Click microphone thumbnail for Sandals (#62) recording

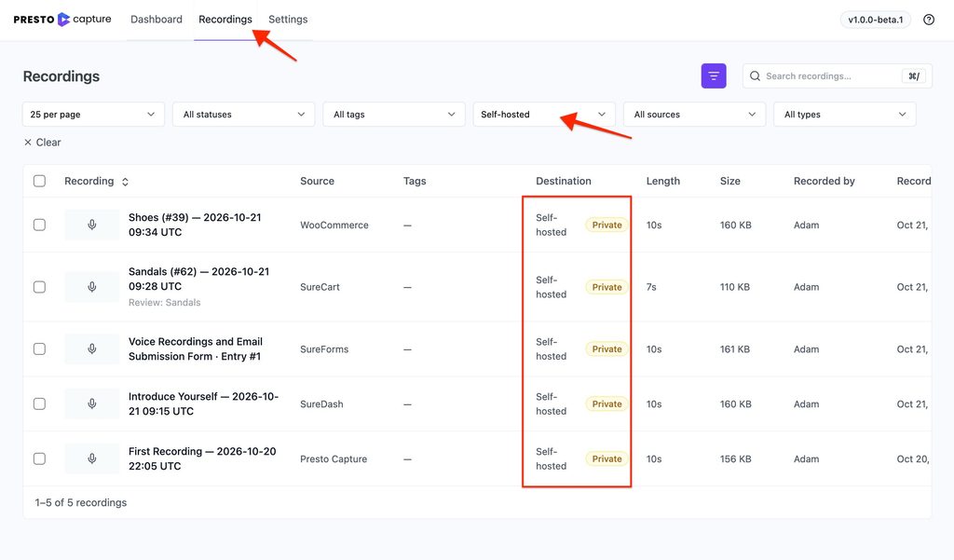pos(92,287)
